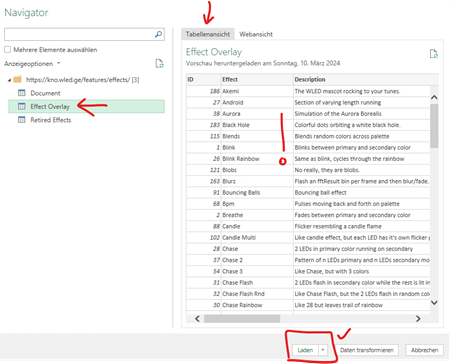The height and width of the screenshot is (364, 449).
Task: Click ID cell 102
Action: click(x=204, y=238)
